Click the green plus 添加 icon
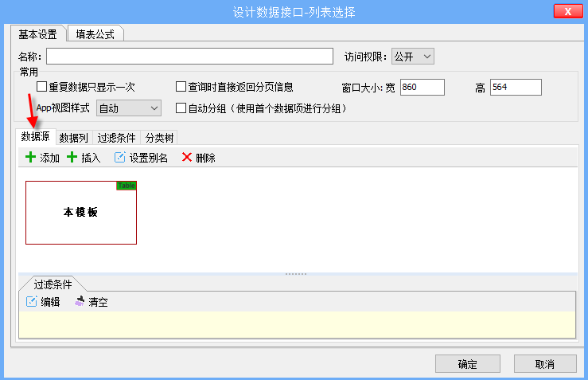The height and width of the screenshot is (380, 588). click(30, 157)
